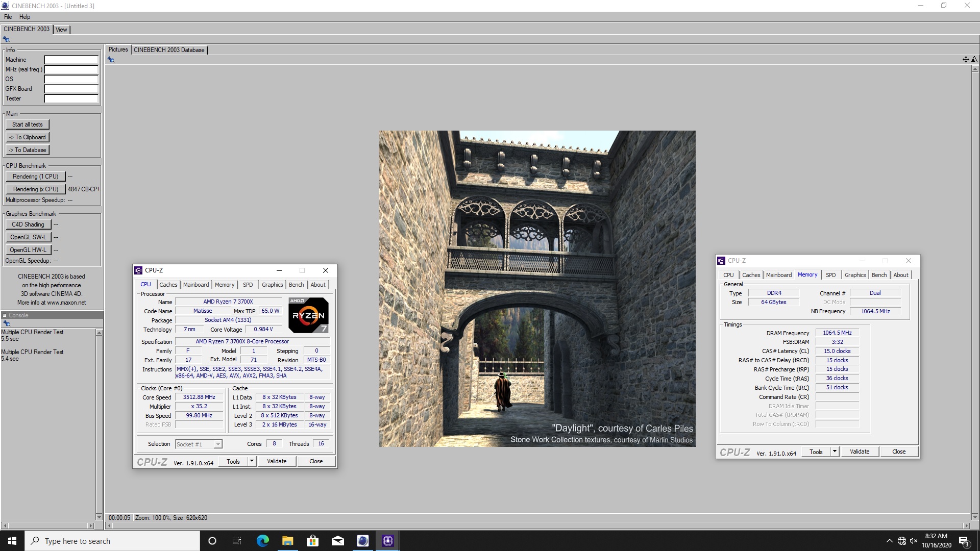Run OpenGL SW-L benchmark
The height and width of the screenshot is (551, 980).
coord(29,237)
